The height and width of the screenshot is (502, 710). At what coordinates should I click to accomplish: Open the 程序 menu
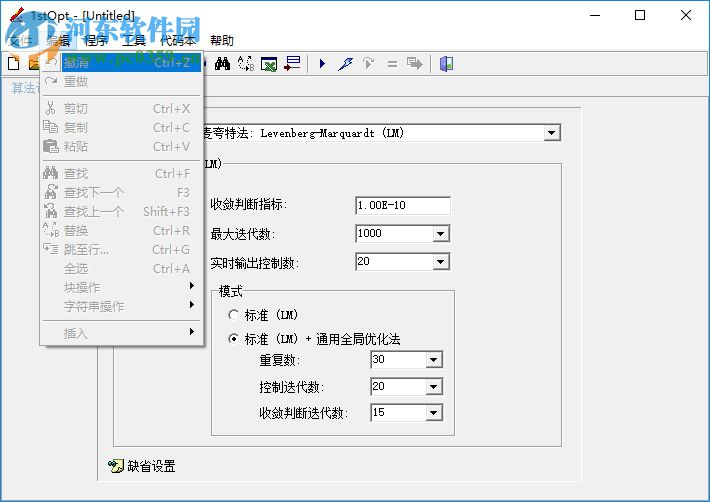(96, 41)
